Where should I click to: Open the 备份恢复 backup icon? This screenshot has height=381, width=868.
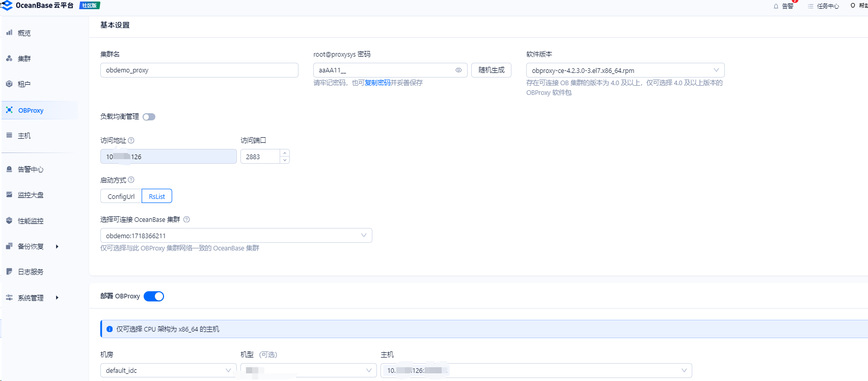(x=9, y=246)
